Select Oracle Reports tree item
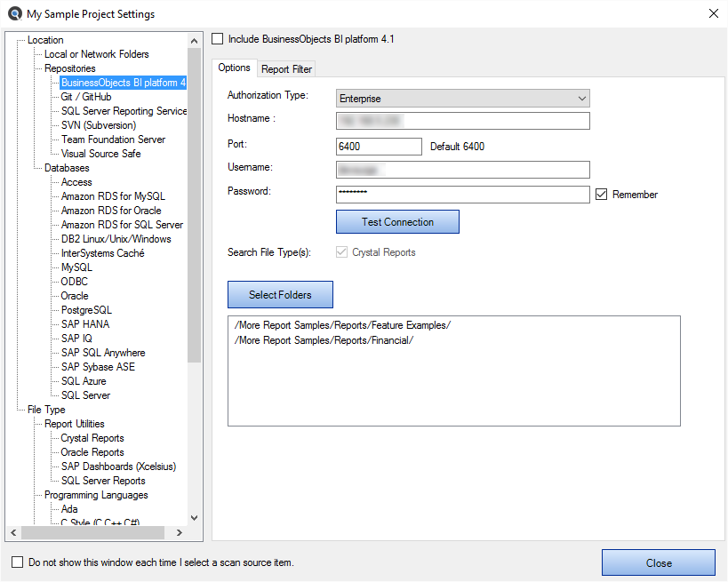 click(92, 452)
